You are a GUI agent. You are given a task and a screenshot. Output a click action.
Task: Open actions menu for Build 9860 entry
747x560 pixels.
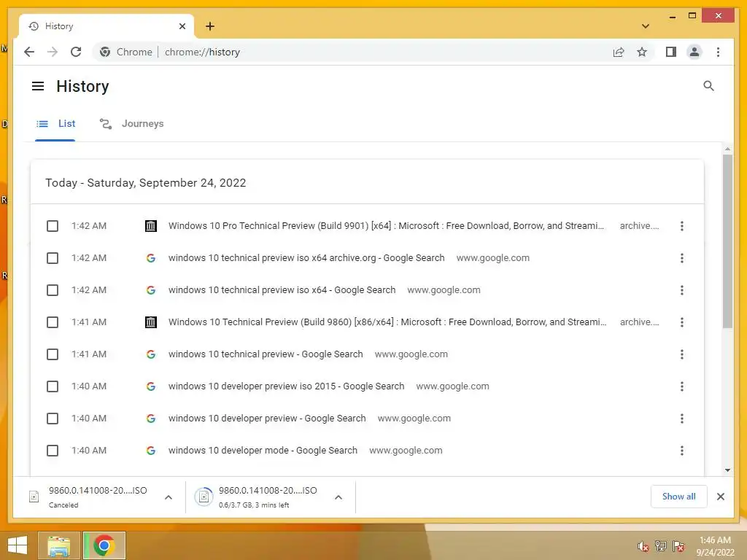[682, 322]
